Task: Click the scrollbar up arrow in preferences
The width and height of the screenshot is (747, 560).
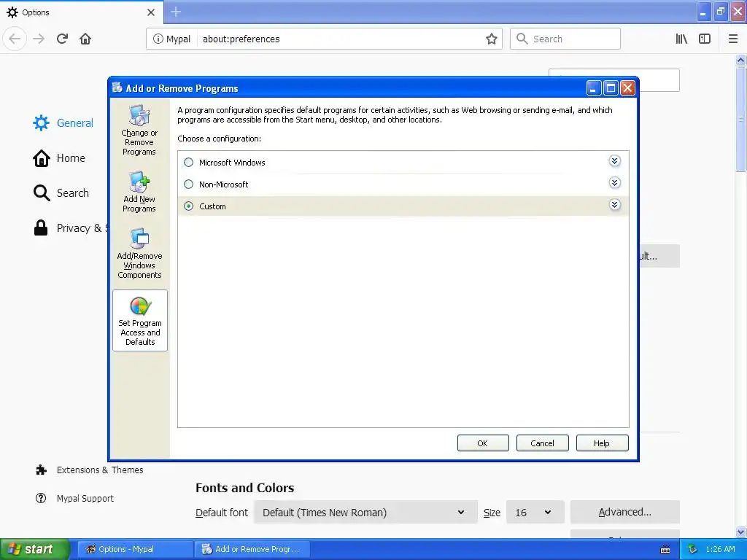Action: pyautogui.click(x=740, y=60)
